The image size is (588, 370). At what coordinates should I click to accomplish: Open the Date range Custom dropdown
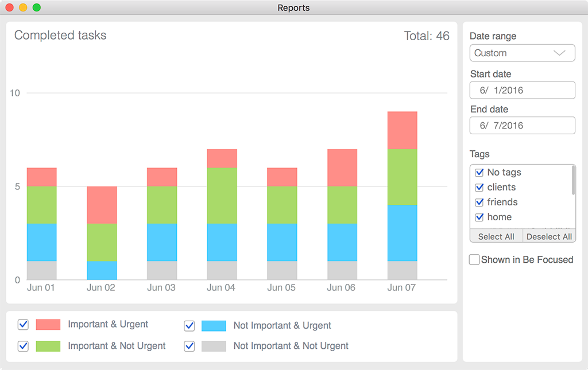[522, 53]
